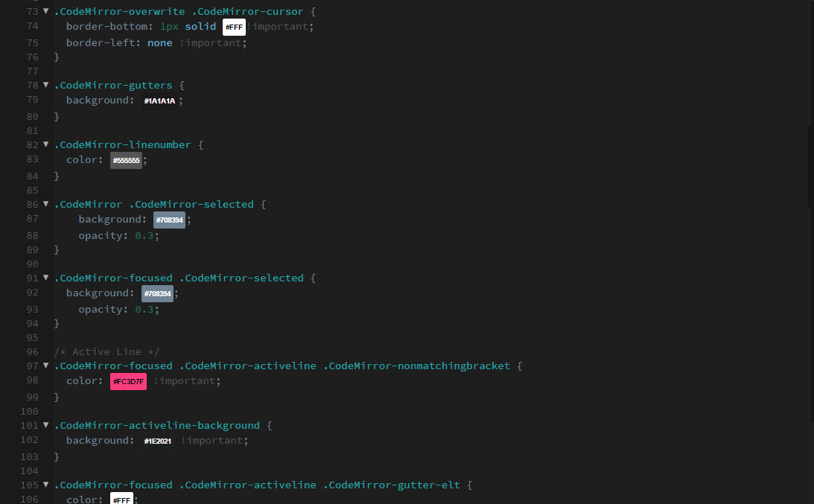This screenshot has width=814, height=504.
Task: Open the #1A1A1A color swatch
Action: (159, 101)
